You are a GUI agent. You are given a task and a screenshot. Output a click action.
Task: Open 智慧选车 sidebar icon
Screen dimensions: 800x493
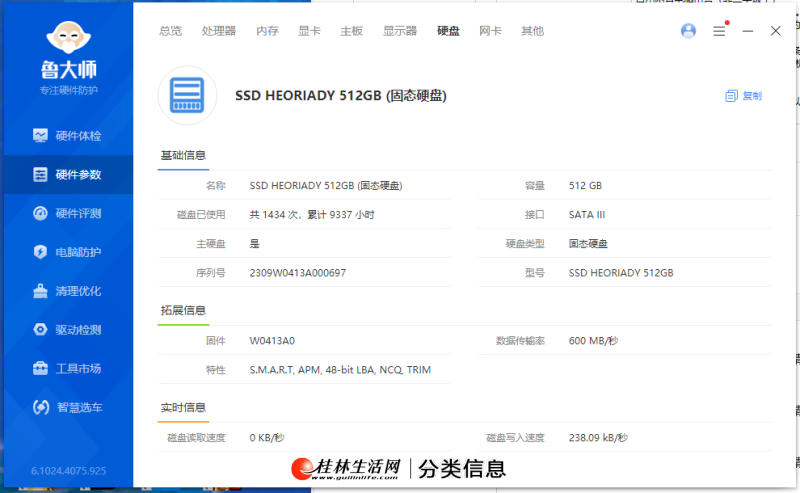click(x=40, y=408)
